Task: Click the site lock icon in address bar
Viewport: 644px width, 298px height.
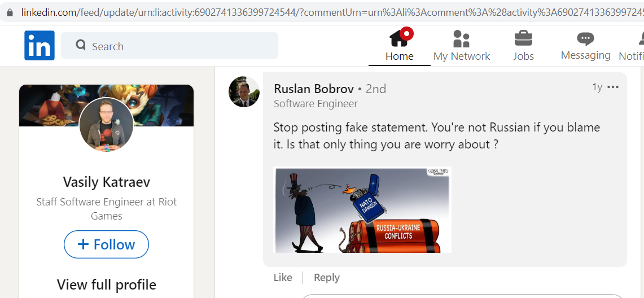Action: (10, 12)
